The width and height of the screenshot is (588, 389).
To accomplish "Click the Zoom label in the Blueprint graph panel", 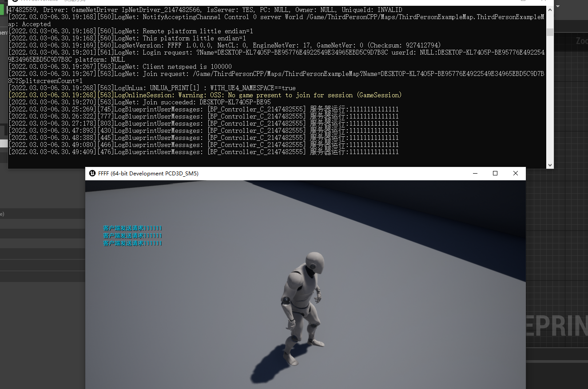I will (x=581, y=40).
